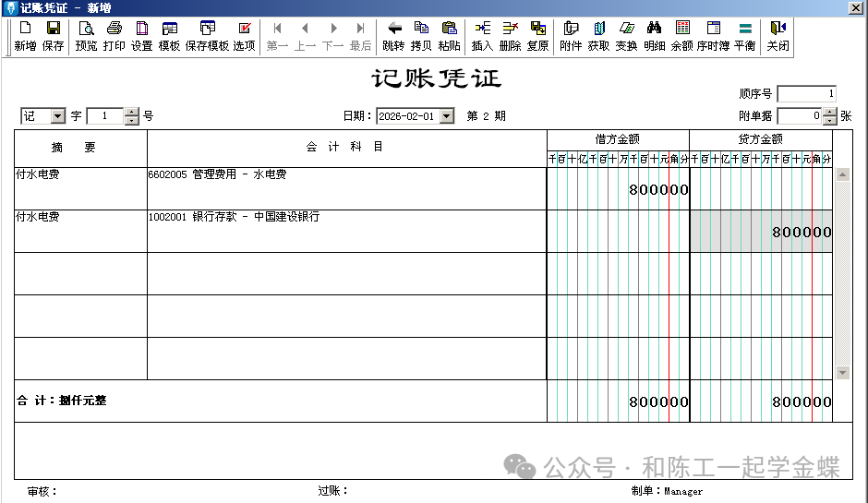This screenshot has width=868, height=503.
Task: Save the voucher with 保存 icon
Action: point(54,35)
